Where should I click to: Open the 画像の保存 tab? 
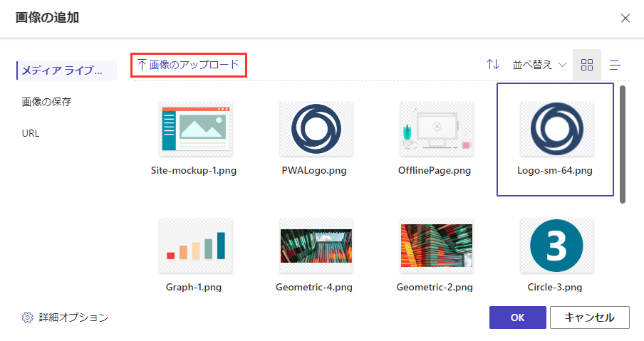(46, 102)
